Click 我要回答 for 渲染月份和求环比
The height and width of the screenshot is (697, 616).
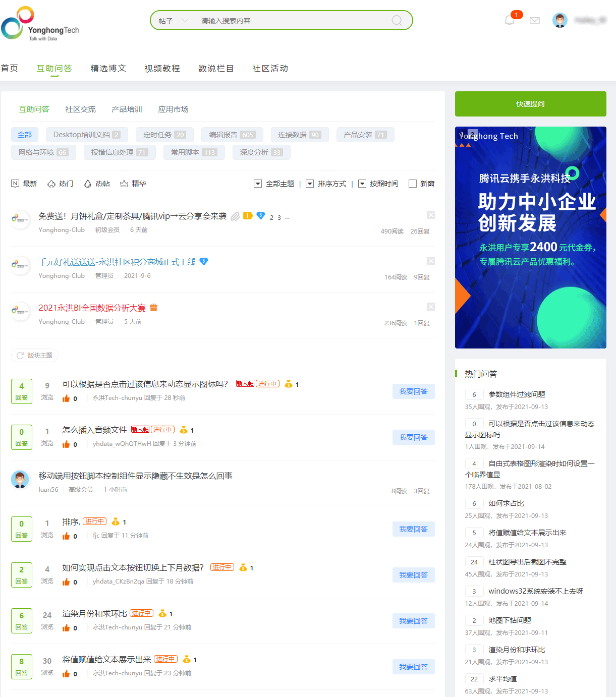coord(413,621)
